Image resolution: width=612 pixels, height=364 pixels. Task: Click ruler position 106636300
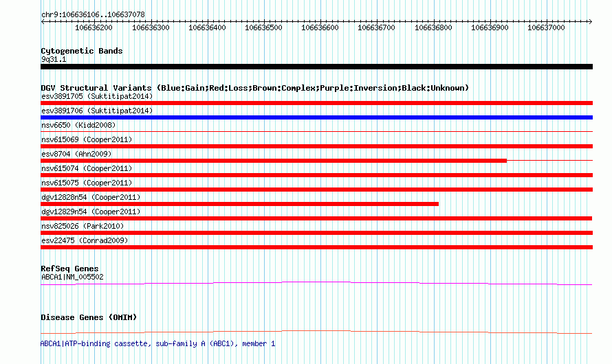151,28
